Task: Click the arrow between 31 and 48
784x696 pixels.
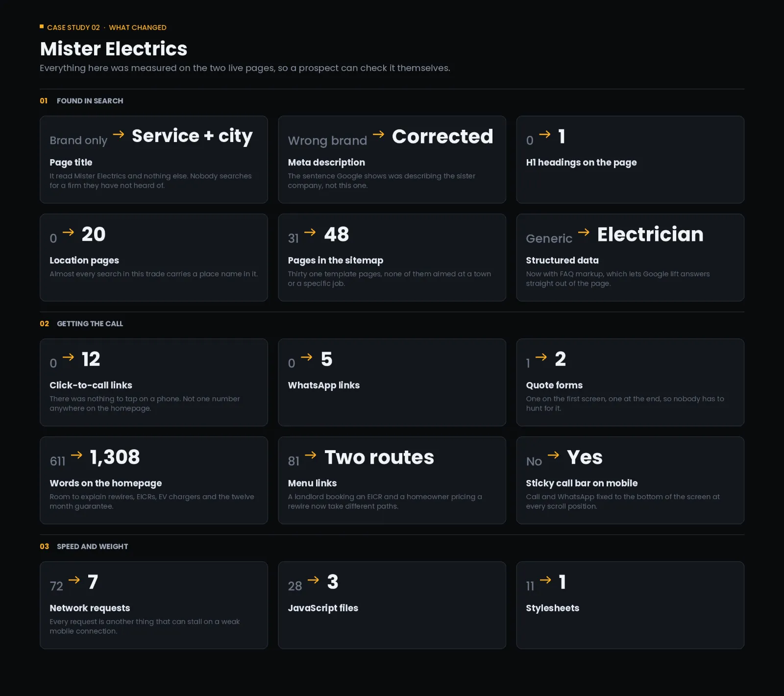Action: click(x=310, y=232)
